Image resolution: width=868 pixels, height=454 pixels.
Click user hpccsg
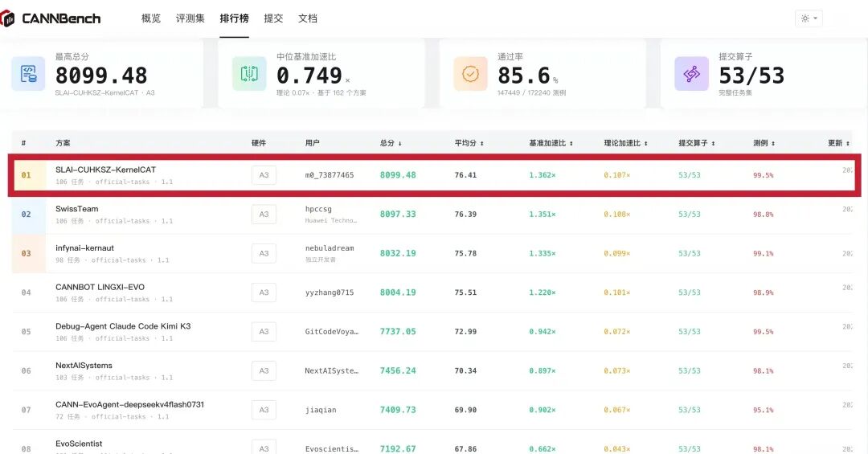[x=318, y=209]
